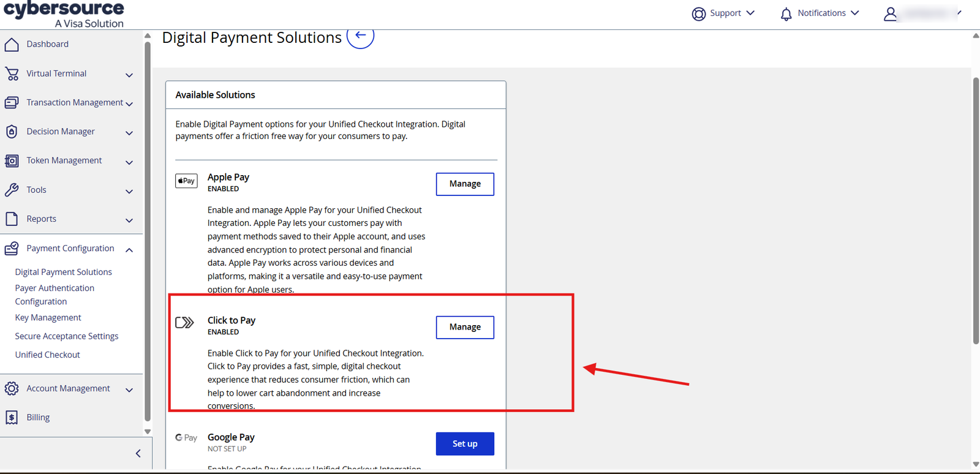Open Payer Authentication Configuration
This screenshot has width=980, height=474.
pos(55,295)
